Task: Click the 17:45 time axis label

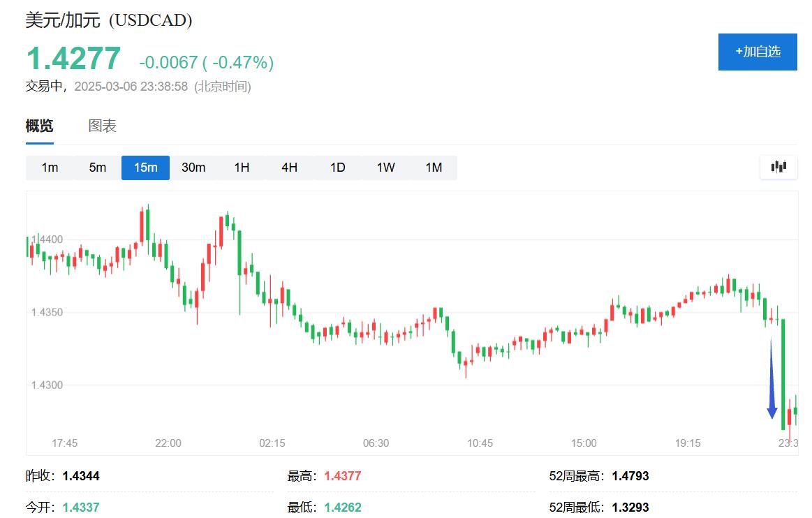Action: (65, 443)
